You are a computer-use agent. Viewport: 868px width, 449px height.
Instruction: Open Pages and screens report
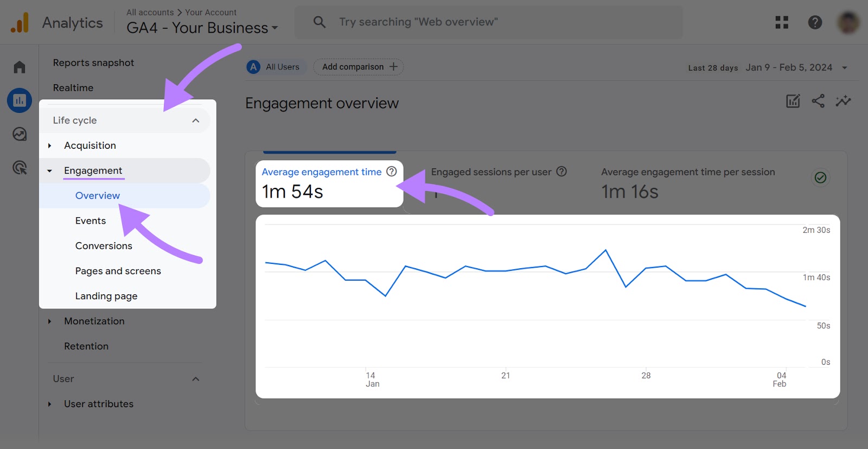coord(118,271)
